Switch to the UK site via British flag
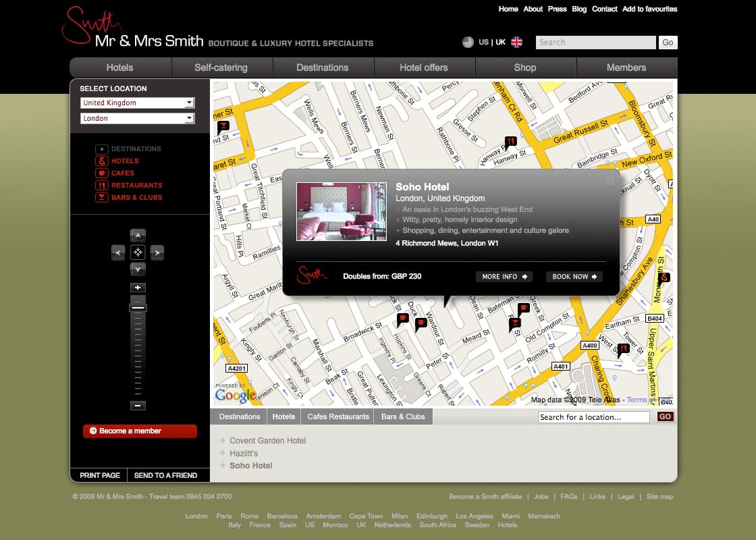This screenshot has height=540, width=756. coord(517,42)
